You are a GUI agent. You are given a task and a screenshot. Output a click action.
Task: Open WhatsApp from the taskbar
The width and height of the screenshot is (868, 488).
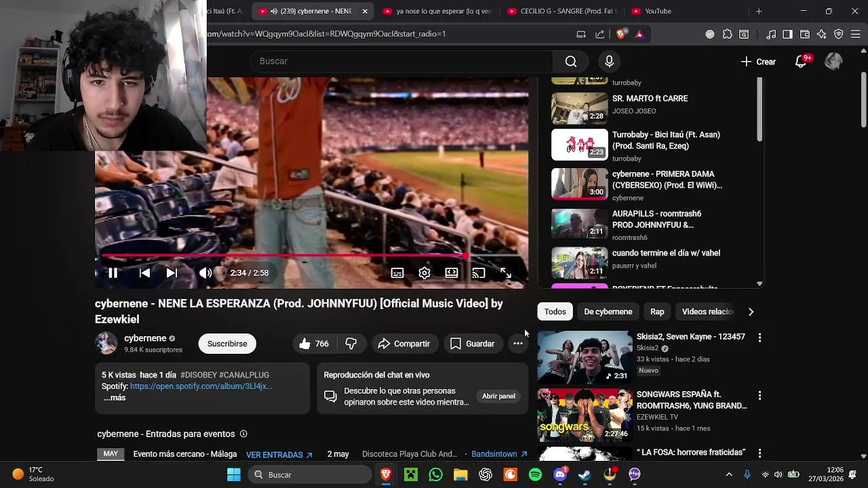435,474
